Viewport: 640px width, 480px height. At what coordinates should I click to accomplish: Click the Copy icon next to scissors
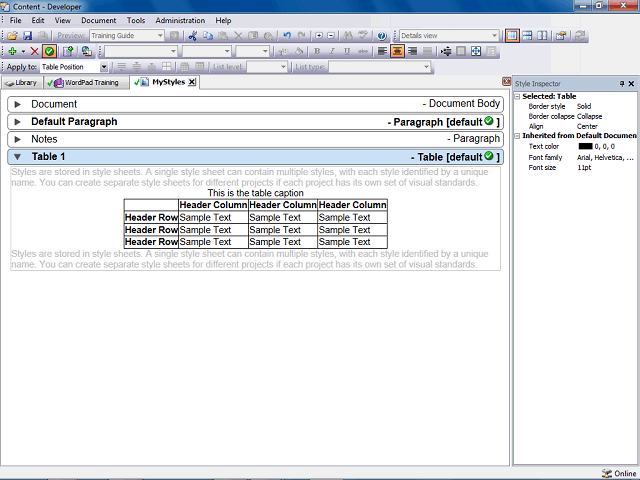[x=208, y=36]
